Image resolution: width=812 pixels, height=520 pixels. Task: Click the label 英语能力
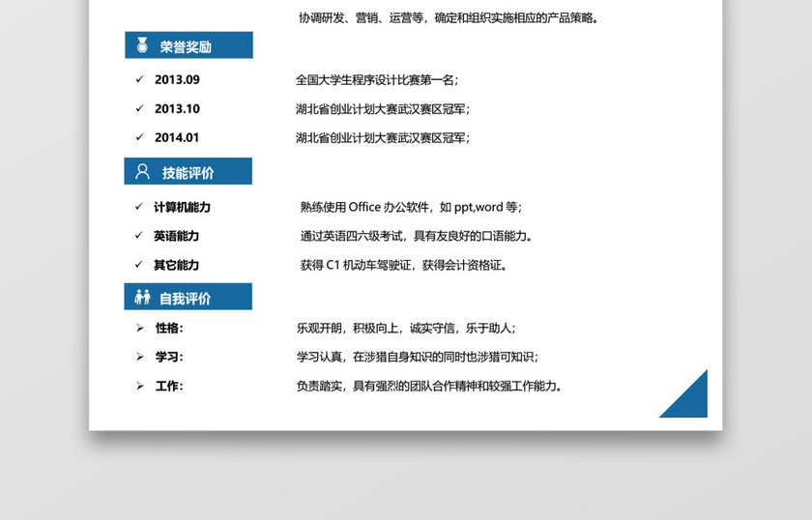[x=177, y=236]
